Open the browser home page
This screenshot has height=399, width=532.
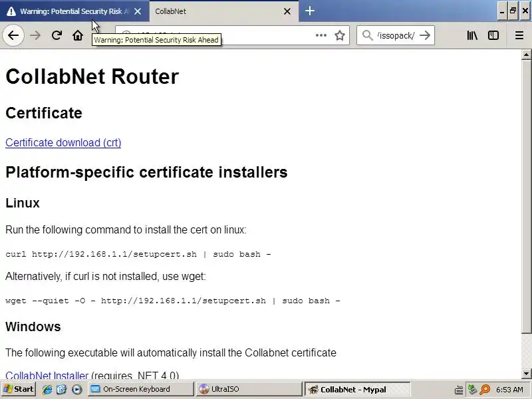[x=78, y=35]
